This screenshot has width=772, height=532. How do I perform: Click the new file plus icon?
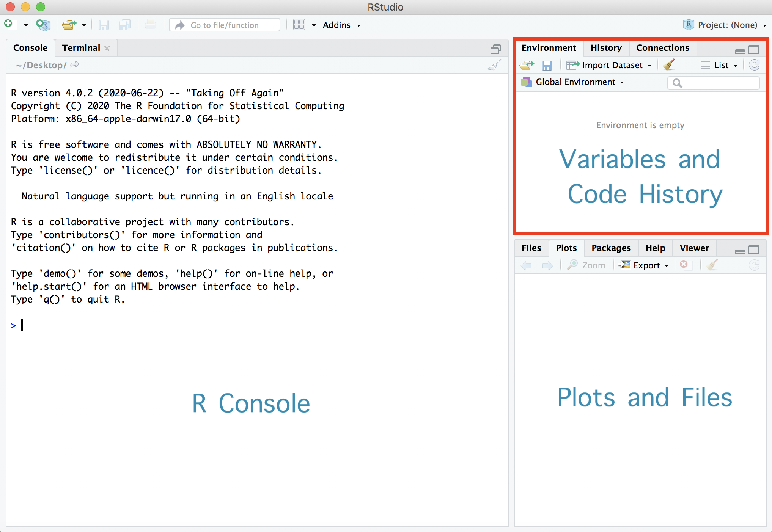(9, 25)
